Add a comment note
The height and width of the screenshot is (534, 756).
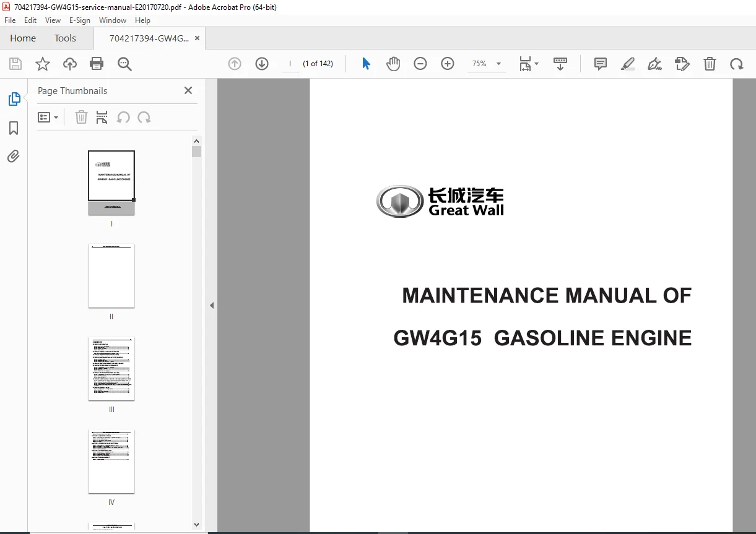tap(600, 64)
